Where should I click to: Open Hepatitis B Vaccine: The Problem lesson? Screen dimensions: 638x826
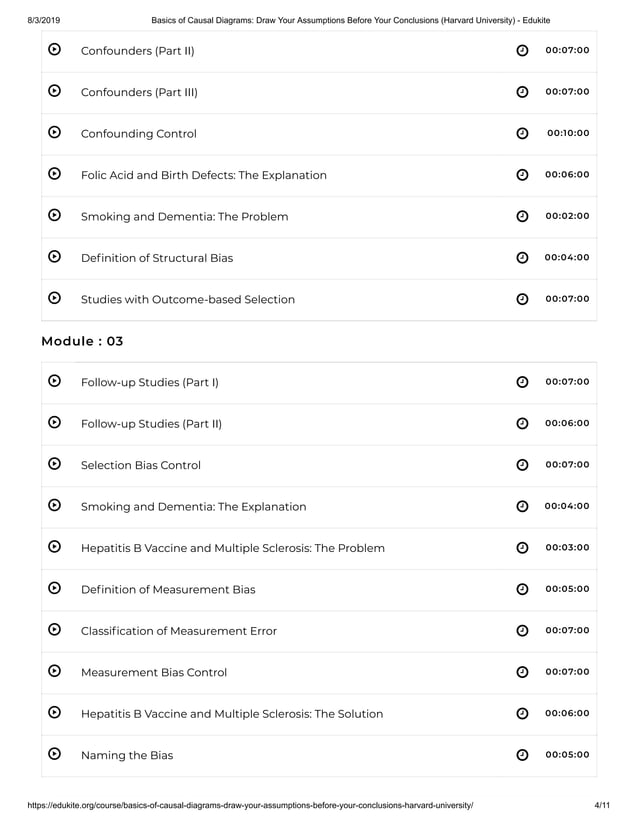pyautogui.click(x=232, y=548)
